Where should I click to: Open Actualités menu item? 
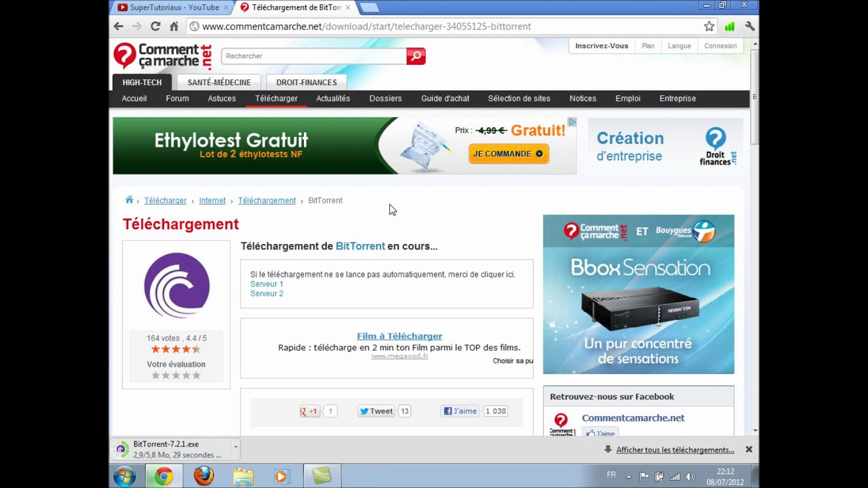333,98
